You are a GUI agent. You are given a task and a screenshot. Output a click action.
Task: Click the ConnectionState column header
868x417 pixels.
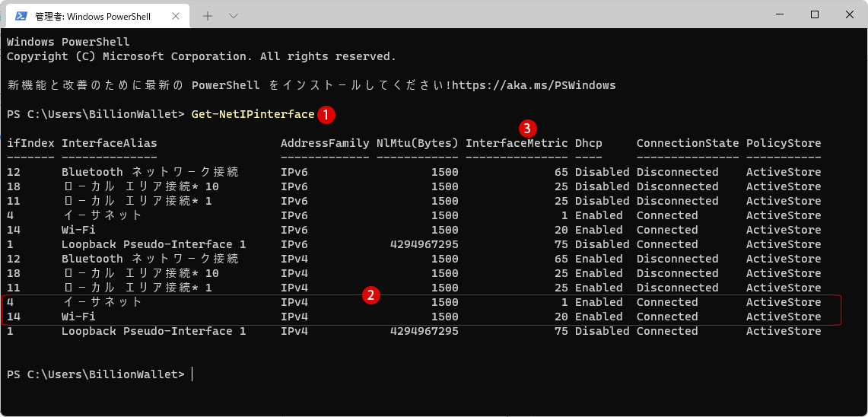688,143
